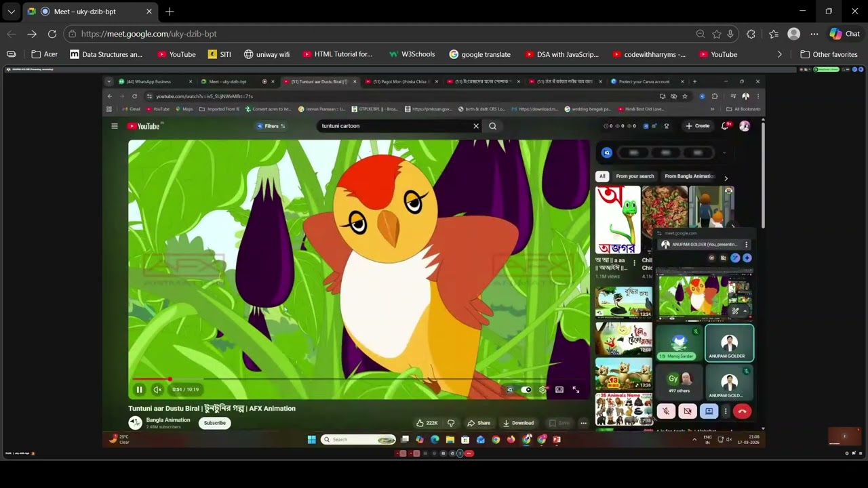Open 'Other favorites' folder
This screenshot has width=868, height=488.
pyautogui.click(x=829, y=54)
